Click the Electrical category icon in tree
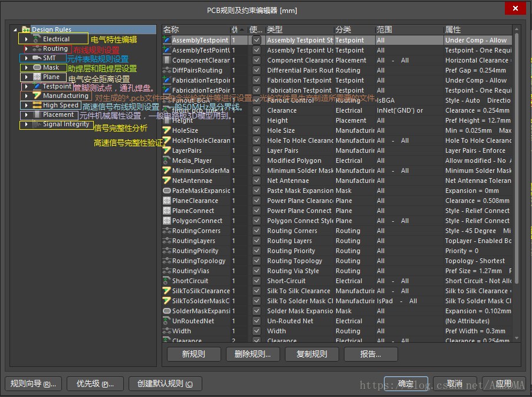532x397 pixels. tap(36, 39)
